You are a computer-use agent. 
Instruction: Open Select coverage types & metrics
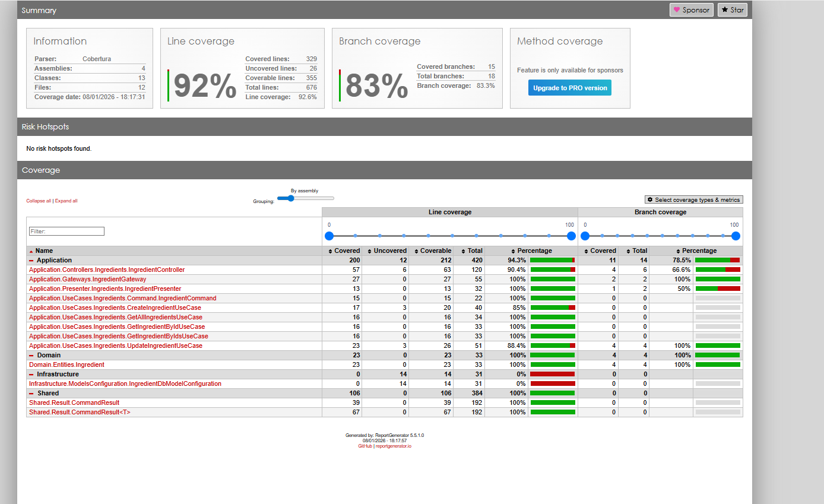click(x=693, y=200)
